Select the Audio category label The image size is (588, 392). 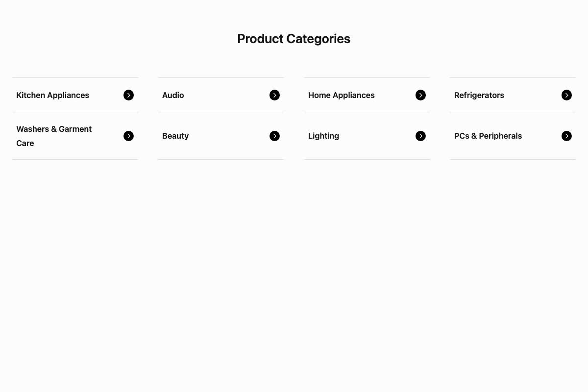tap(173, 95)
